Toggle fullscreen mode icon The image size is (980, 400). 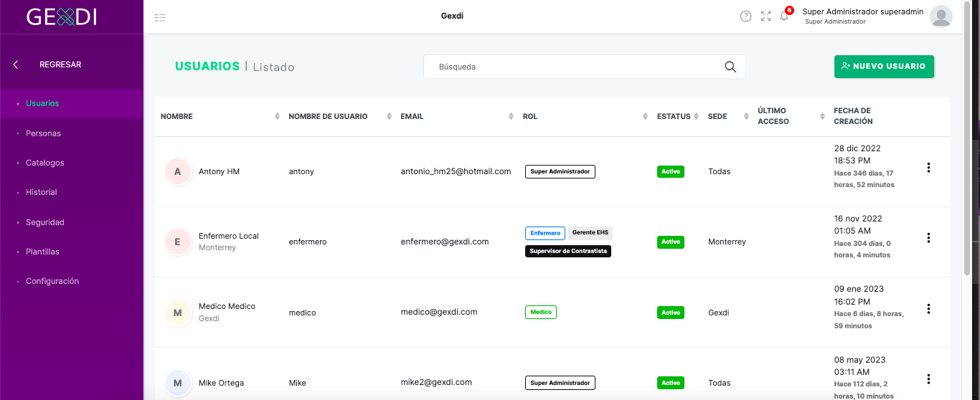tap(765, 16)
